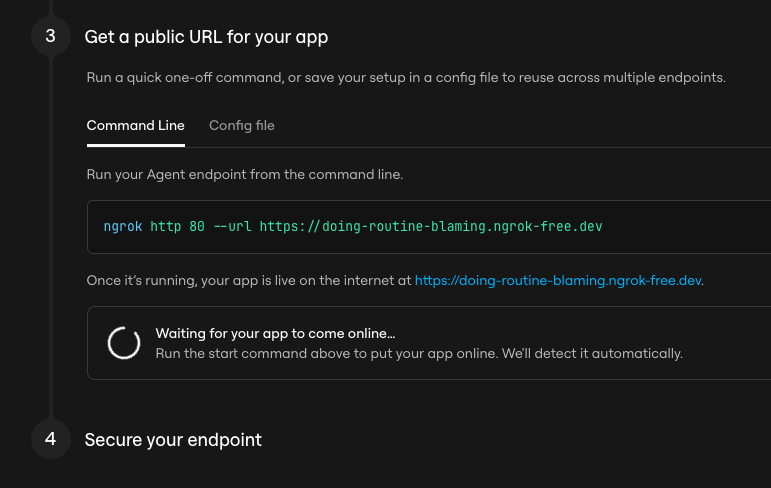Click the loading spinner icon
The height and width of the screenshot is (488, 771).
pos(124,343)
